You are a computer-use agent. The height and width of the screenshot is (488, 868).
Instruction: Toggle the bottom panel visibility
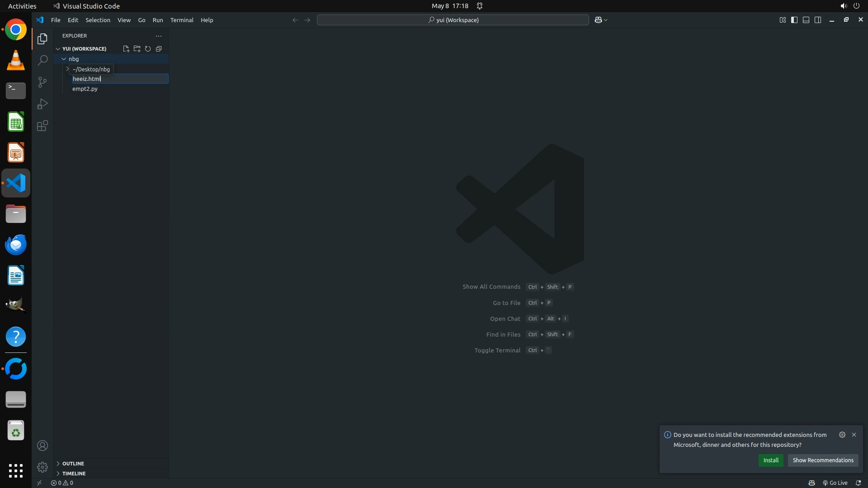coord(806,20)
